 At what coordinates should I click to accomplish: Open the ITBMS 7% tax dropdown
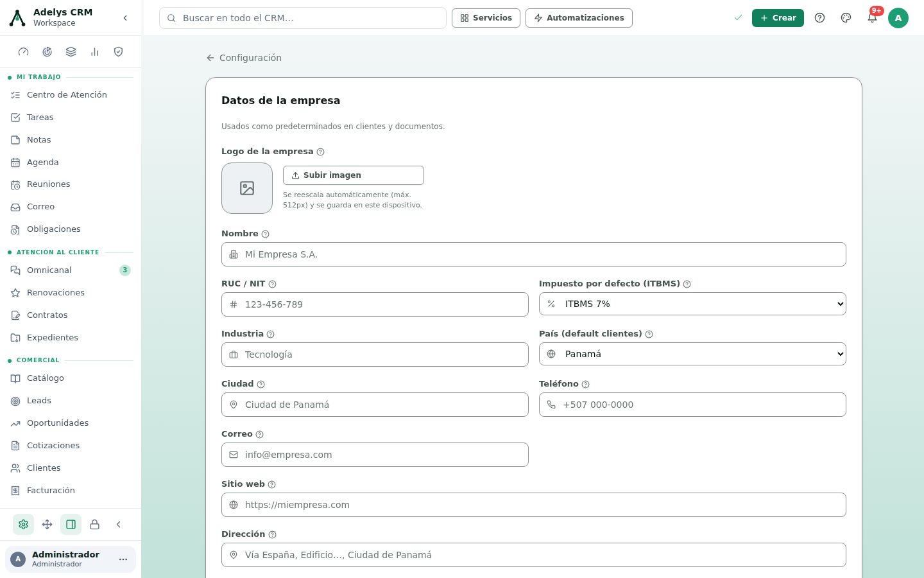pos(692,304)
